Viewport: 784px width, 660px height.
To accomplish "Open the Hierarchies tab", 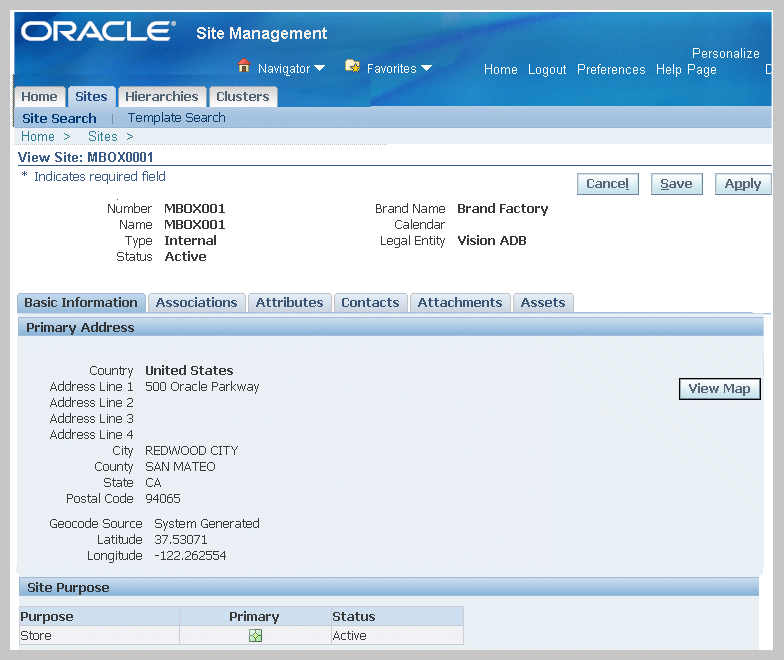I will [162, 96].
